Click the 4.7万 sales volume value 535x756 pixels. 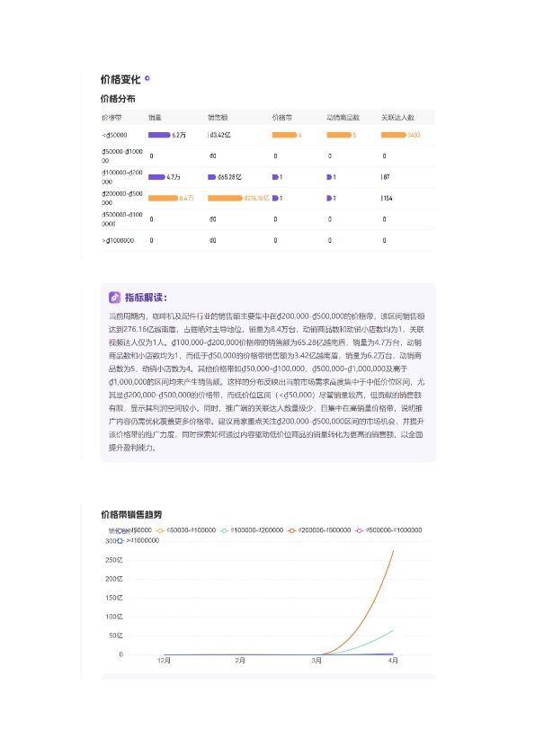(174, 177)
